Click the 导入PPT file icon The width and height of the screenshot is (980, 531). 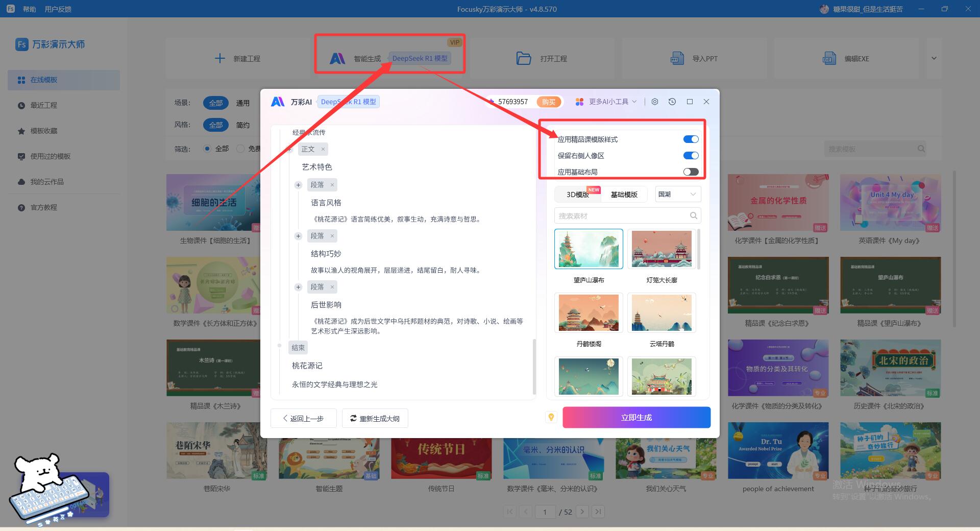677,58
